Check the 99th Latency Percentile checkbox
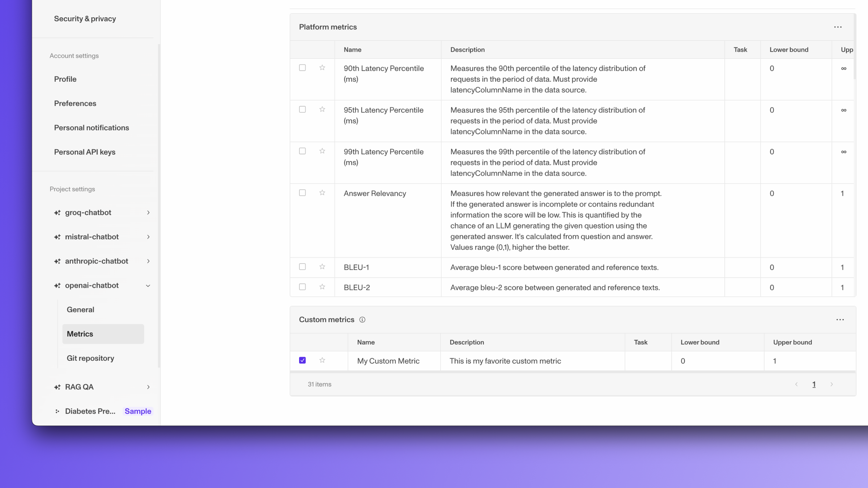The height and width of the screenshot is (488, 868). 302,151
